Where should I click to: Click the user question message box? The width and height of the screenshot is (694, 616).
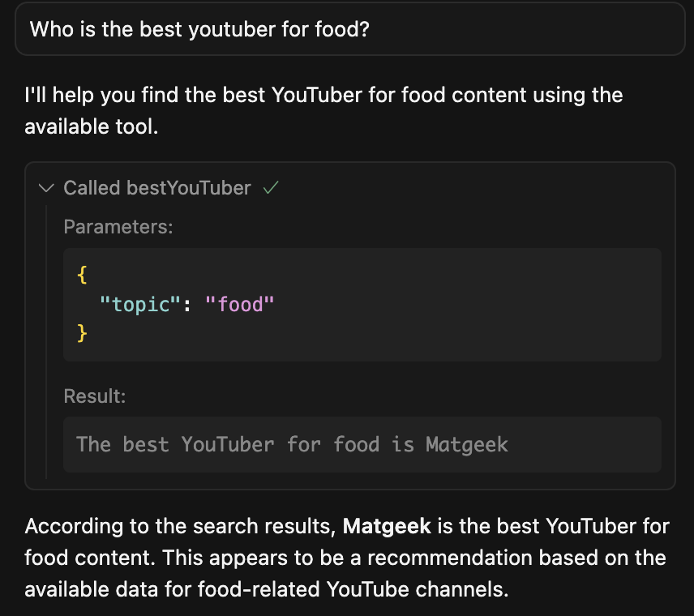[x=350, y=29]
